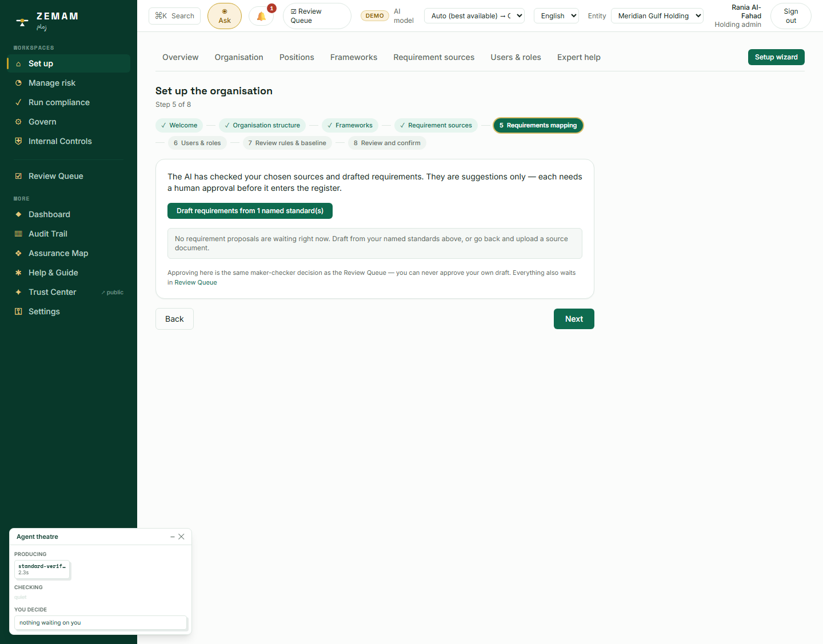
Task: Close the Agent theatre panel
Action: pyautogui.click(x=181, y=537)
